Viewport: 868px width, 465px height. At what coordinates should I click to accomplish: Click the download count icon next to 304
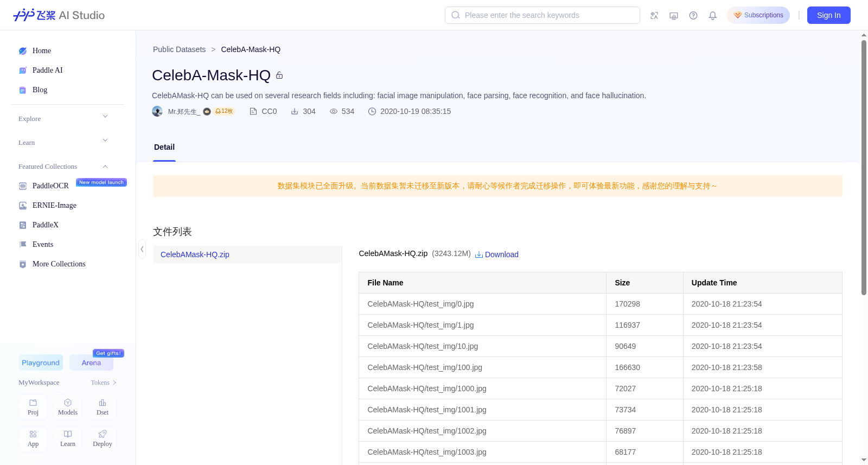(x=295, y=111)
